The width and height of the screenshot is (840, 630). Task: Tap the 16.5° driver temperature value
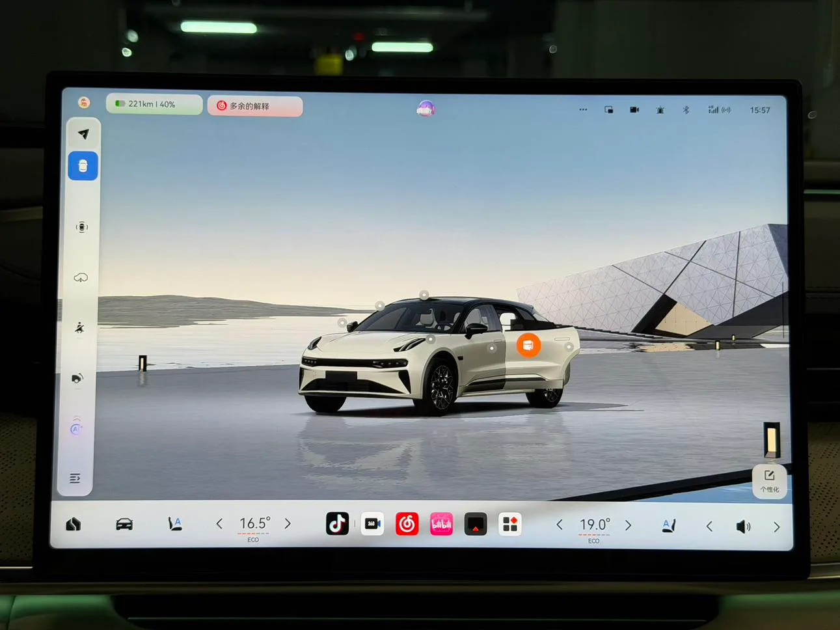coord(254,524)
